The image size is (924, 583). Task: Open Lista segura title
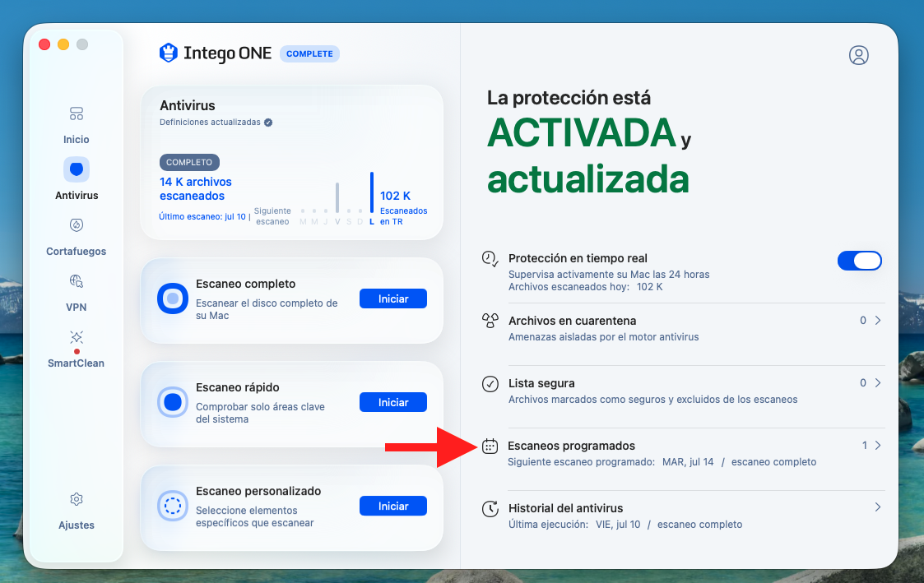[541, 383]
